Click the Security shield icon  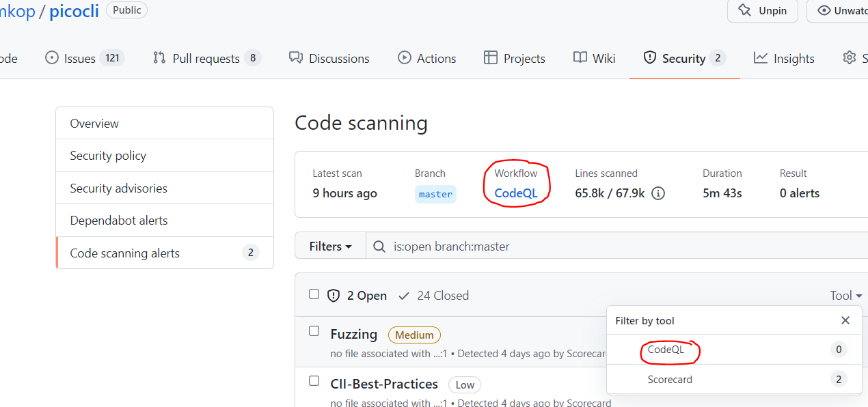649,58
